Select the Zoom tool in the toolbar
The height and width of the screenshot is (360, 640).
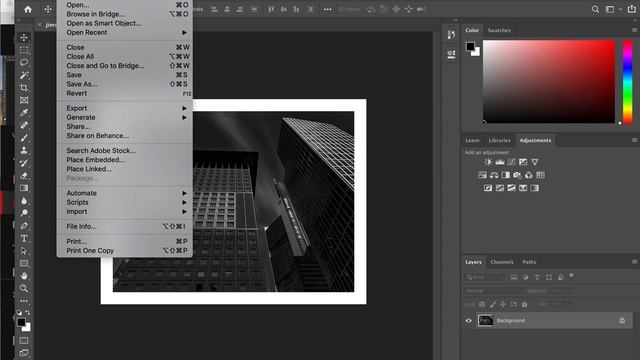(x=24, y=289)
